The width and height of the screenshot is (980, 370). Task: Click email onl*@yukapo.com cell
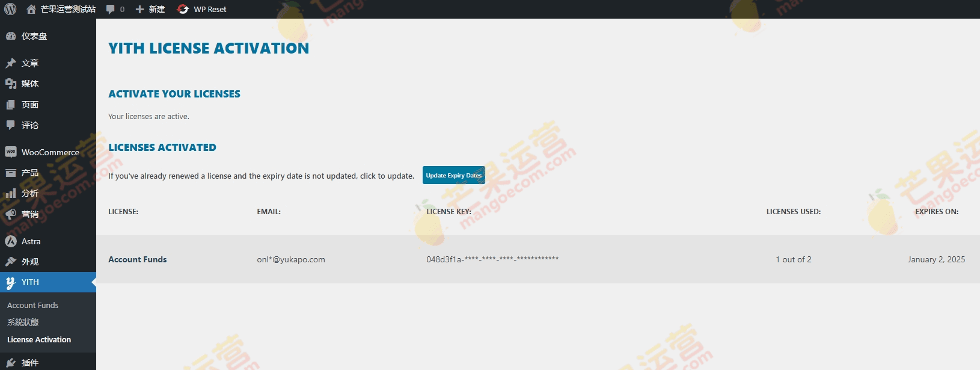click(291, 259)
